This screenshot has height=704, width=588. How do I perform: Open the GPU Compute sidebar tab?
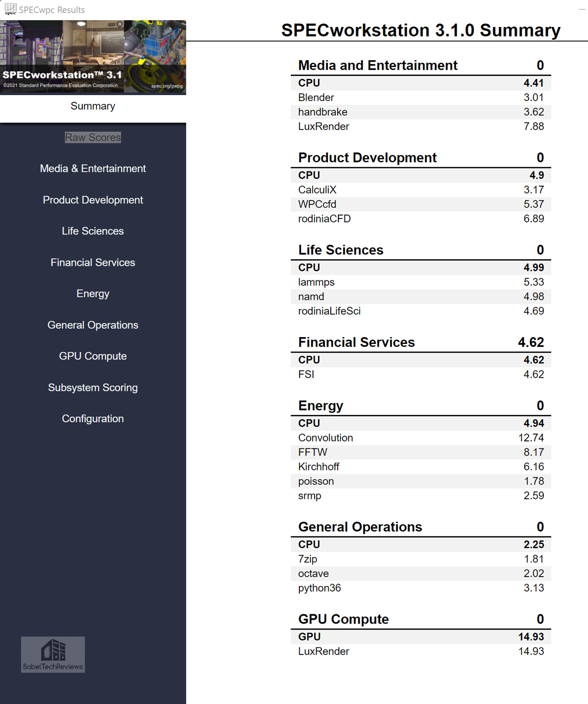pos(93,356)
